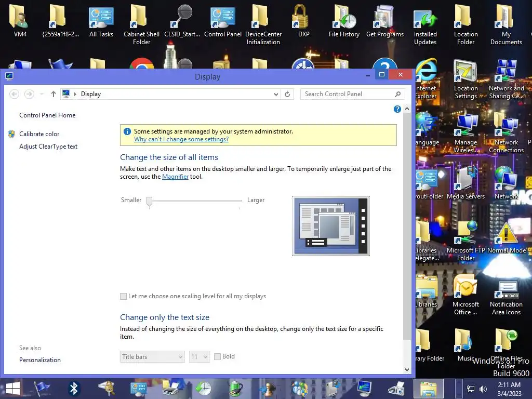Open Bluetooth icon on the taskbar
The width and height of the screenshot is (532, 399).
[74, 389]
